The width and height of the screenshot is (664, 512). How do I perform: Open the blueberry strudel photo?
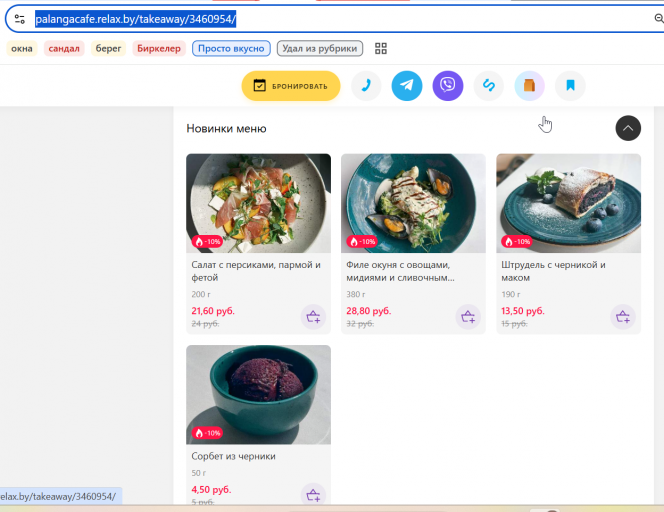[x=568, y=203]
